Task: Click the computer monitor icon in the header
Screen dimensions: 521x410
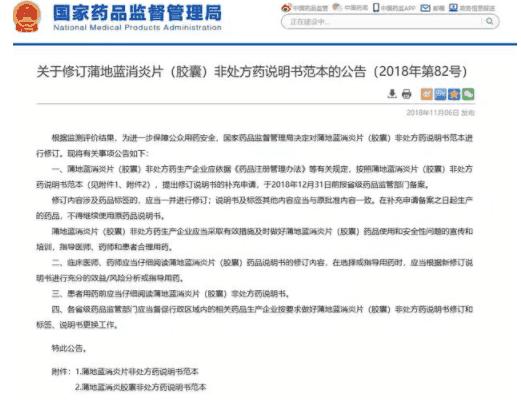Action: (x=453, y=8)
